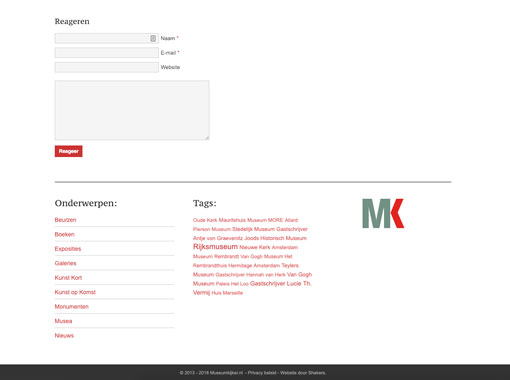The image size is (510, 380).
Task: Open the Exposities topic
Action: [68, 249]
